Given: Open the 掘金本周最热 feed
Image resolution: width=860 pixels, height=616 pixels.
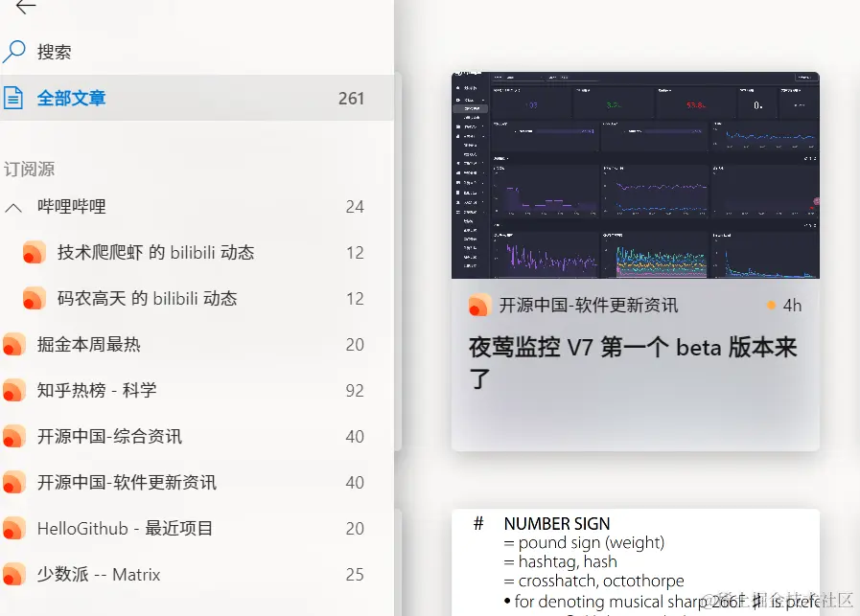Looking at the screenshot, I should point(197,345).
